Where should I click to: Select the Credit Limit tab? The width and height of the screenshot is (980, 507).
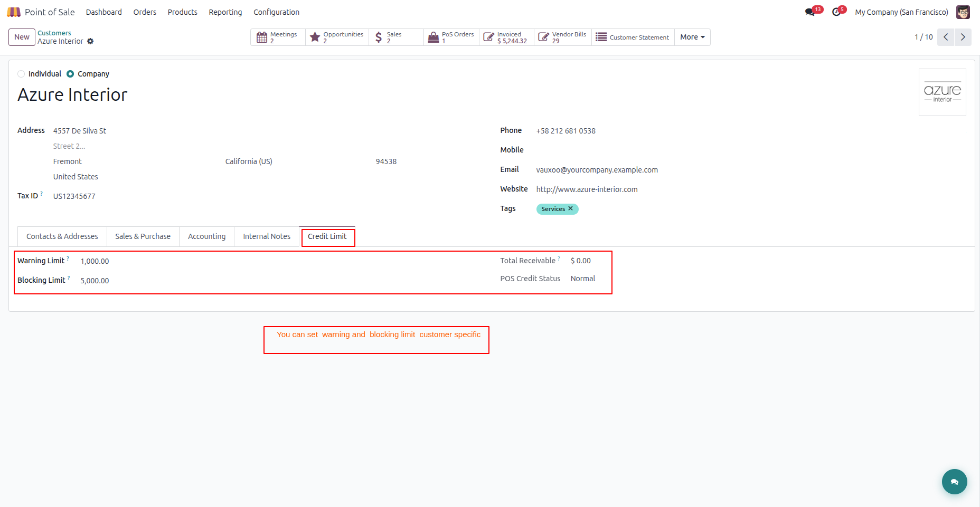(327, 236)
